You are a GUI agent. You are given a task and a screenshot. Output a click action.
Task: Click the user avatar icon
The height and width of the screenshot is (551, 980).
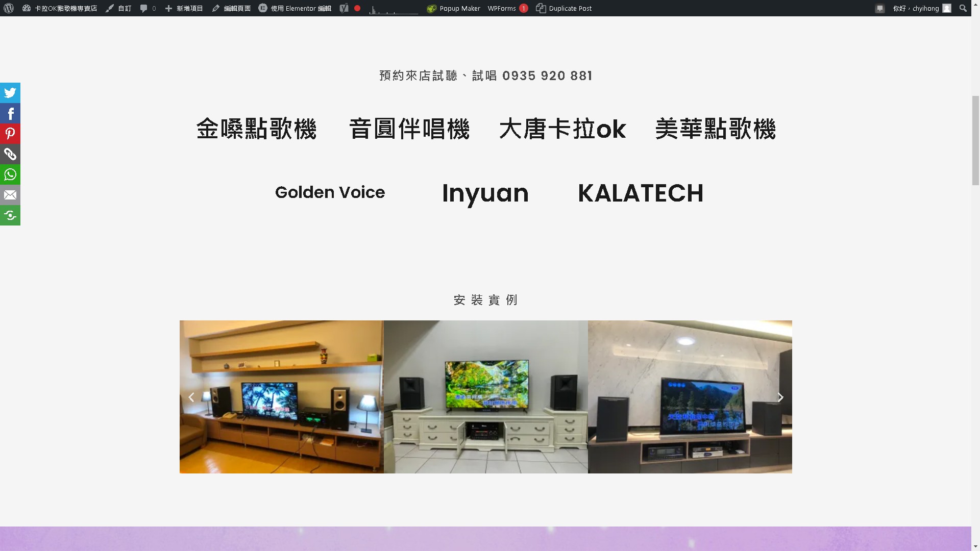pyautogui.click(x=947, y=8)
